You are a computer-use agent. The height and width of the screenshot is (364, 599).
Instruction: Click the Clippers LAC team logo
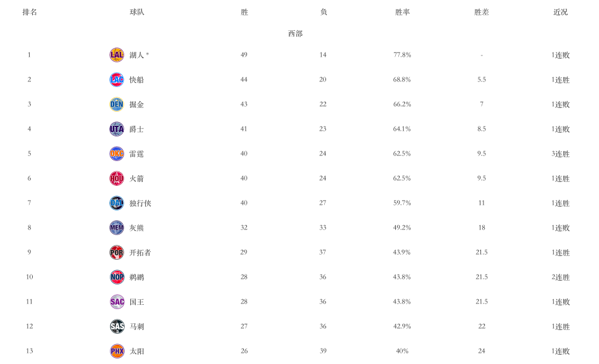pos(117,80)
